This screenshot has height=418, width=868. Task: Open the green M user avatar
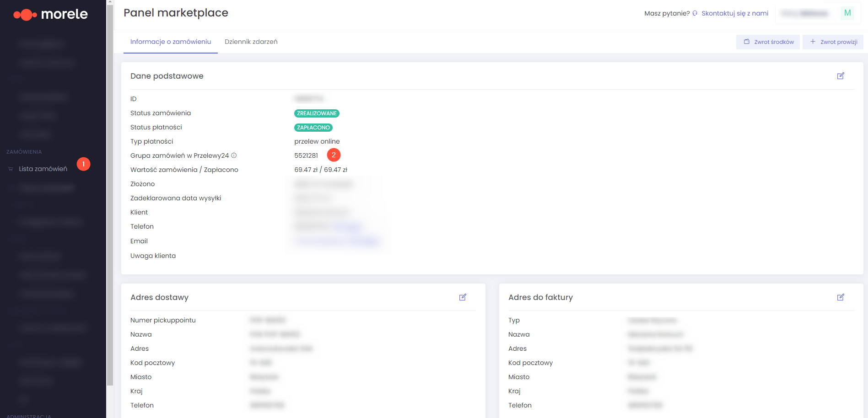847,13
